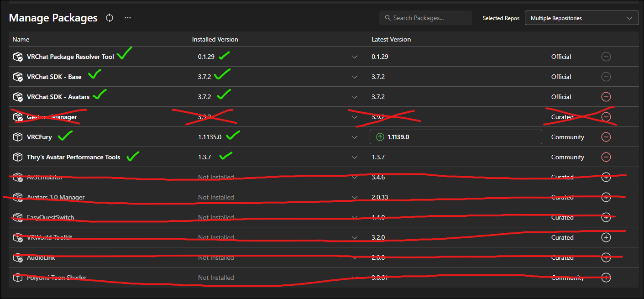Click the search packages field
The image size is (644, 299).
pyautogui.click(x=425, y=18)
